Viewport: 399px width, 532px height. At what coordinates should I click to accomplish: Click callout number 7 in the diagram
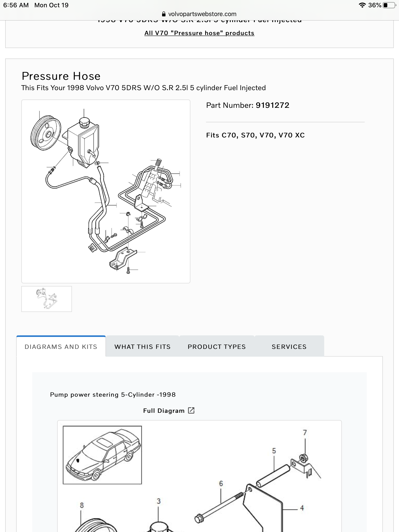point(305,433)
